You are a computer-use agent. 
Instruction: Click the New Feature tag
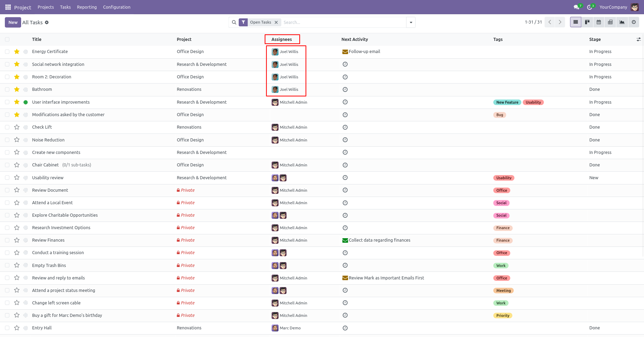(x=507, y=102)
